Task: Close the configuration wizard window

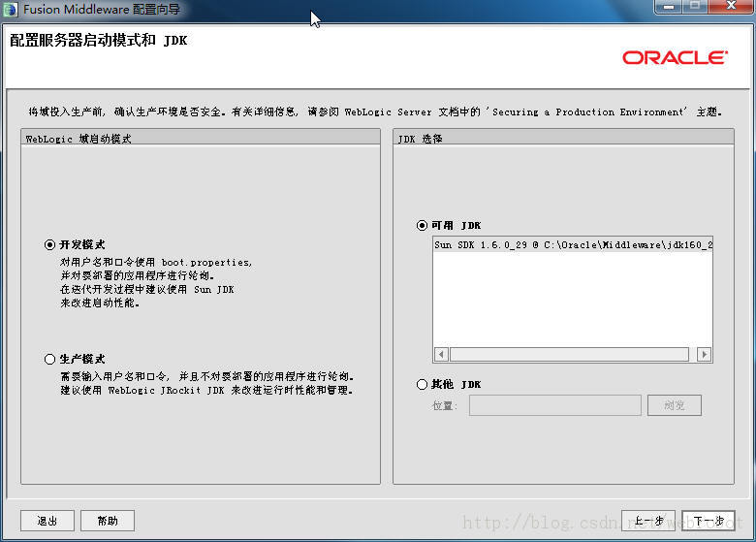Action: pos(731,7)
